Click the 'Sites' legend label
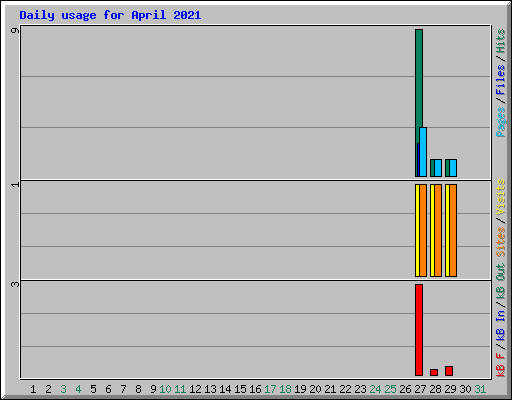This screenshot has width=512, height=400. 501,242
